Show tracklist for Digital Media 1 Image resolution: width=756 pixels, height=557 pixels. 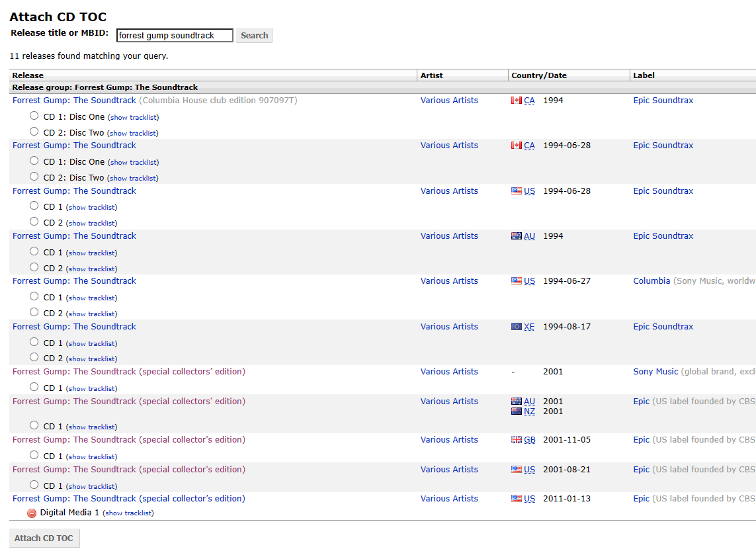[128, 513]
